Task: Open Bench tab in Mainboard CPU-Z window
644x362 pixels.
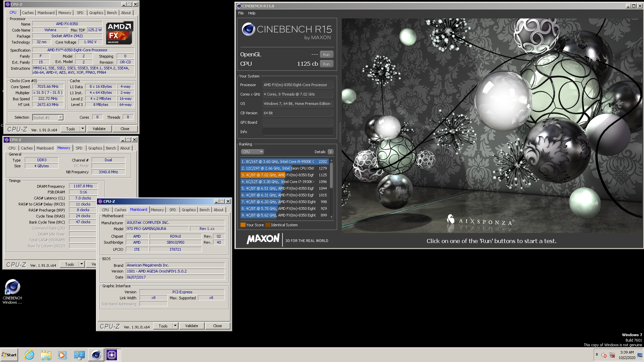Action: [x=205, y=210]
